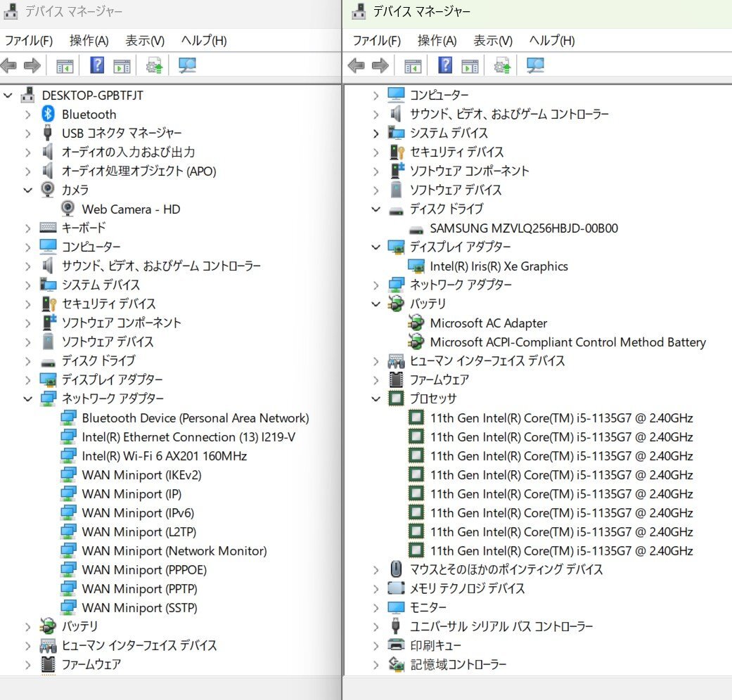Click Intel Iris Xe Graphics adapter icon
Screen dimensions: 732x700
(x=416, y=266)
